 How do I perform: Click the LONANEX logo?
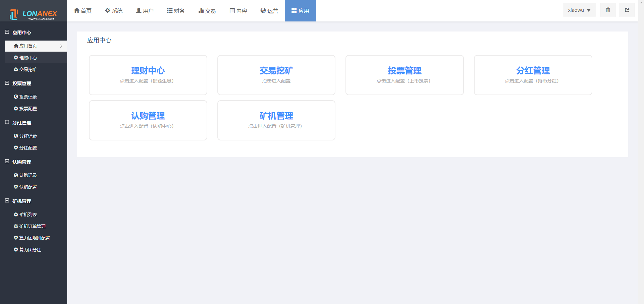(x=34, y=14)
